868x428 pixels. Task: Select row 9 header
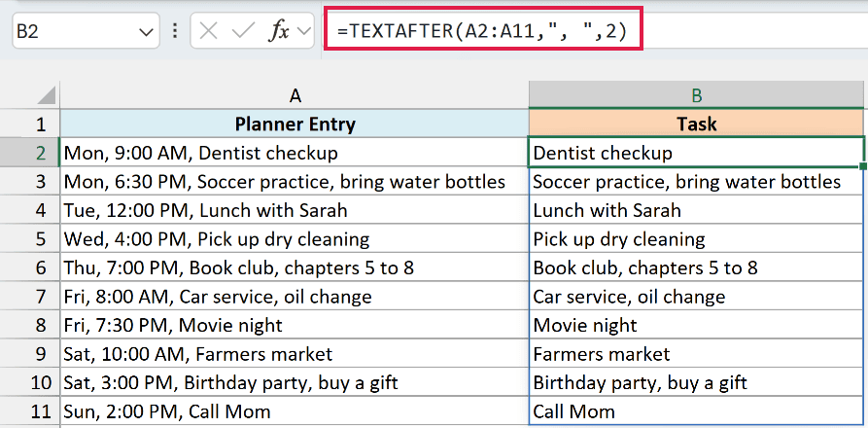pyautogui.click(x=30, y=354)
